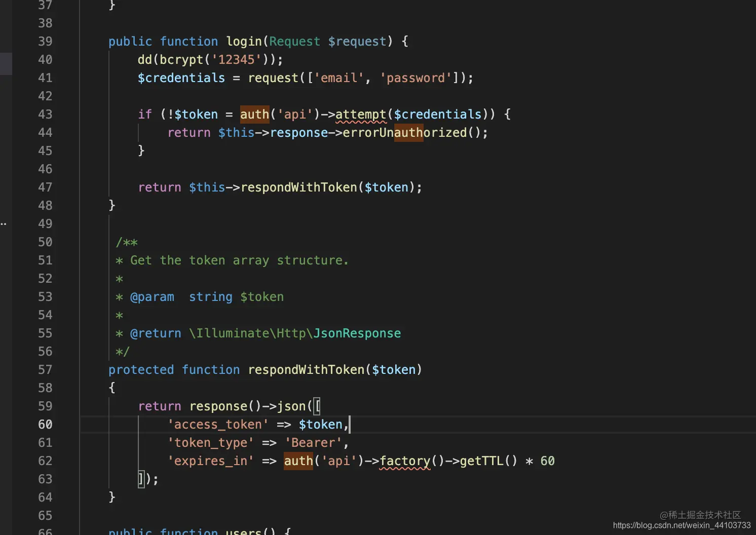Image resolution: width=756 pixels, height=535 pixels.
Task: Click the 'email' string literal
Action: (x=339, y=78)
